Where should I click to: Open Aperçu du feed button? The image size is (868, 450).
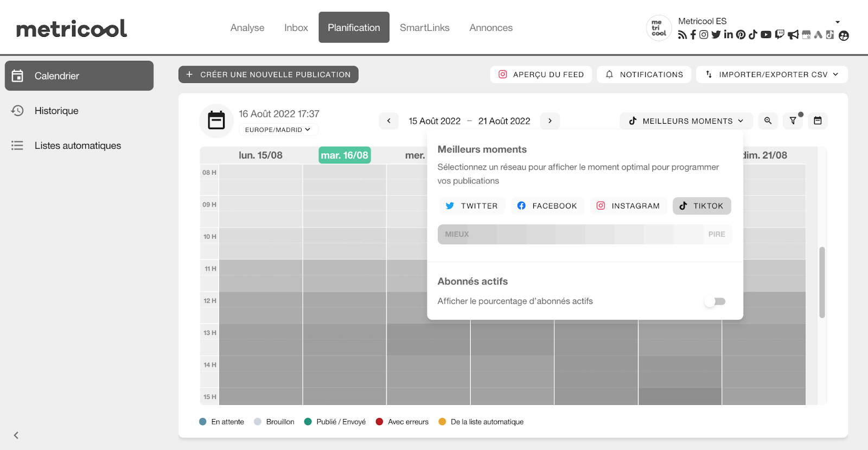pos(541,74)
